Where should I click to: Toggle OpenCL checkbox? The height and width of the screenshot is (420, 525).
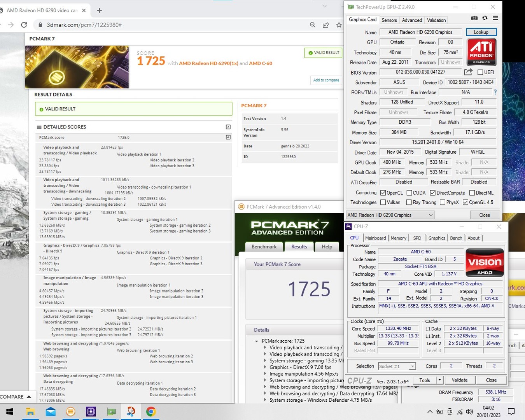click(383, 193)
